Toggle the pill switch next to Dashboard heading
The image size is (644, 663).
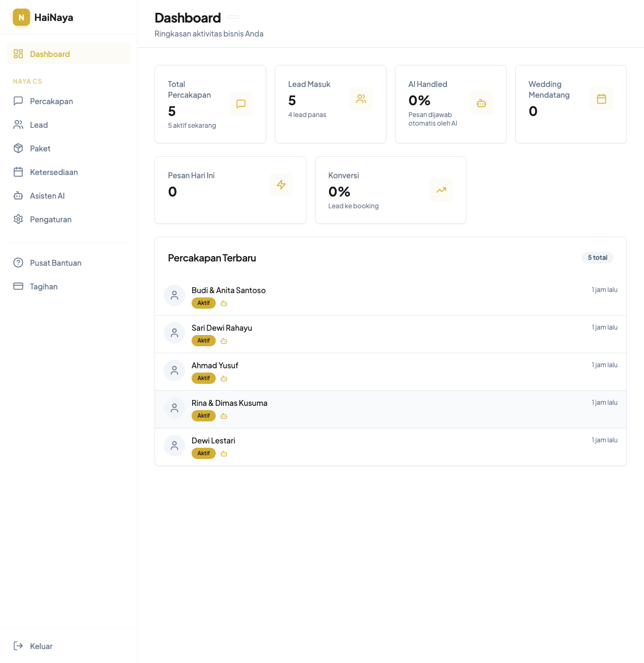point(233,17)
